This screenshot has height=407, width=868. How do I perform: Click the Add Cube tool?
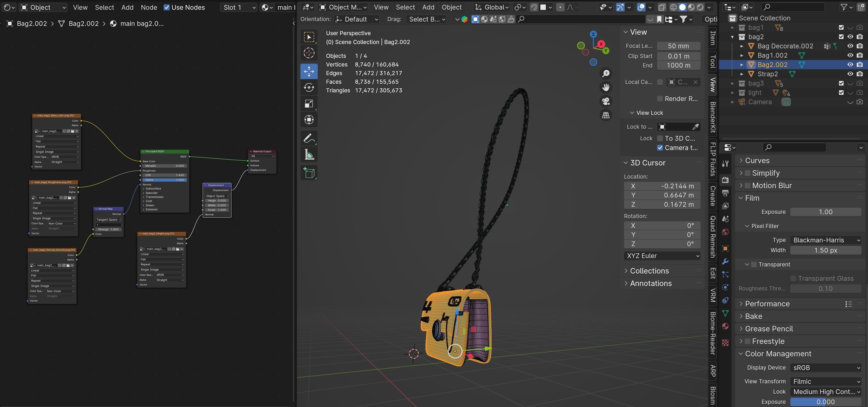309,173
